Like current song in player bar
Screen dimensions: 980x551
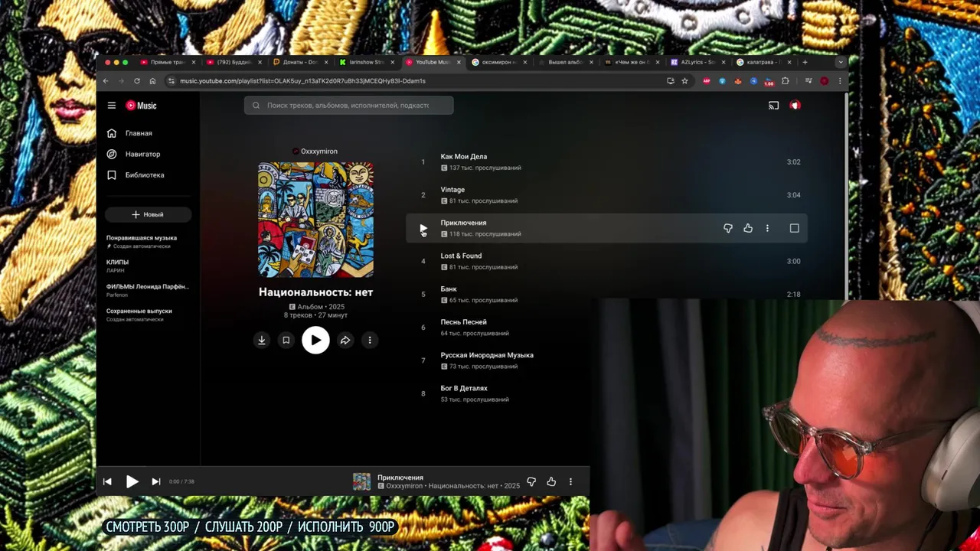[551, 481]
